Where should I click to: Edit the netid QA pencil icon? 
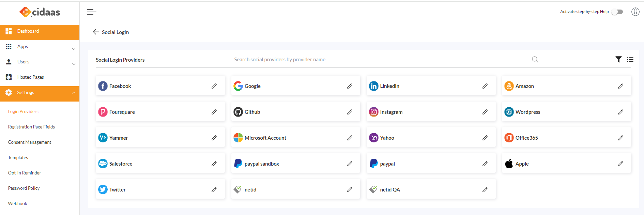click(485, 189)
